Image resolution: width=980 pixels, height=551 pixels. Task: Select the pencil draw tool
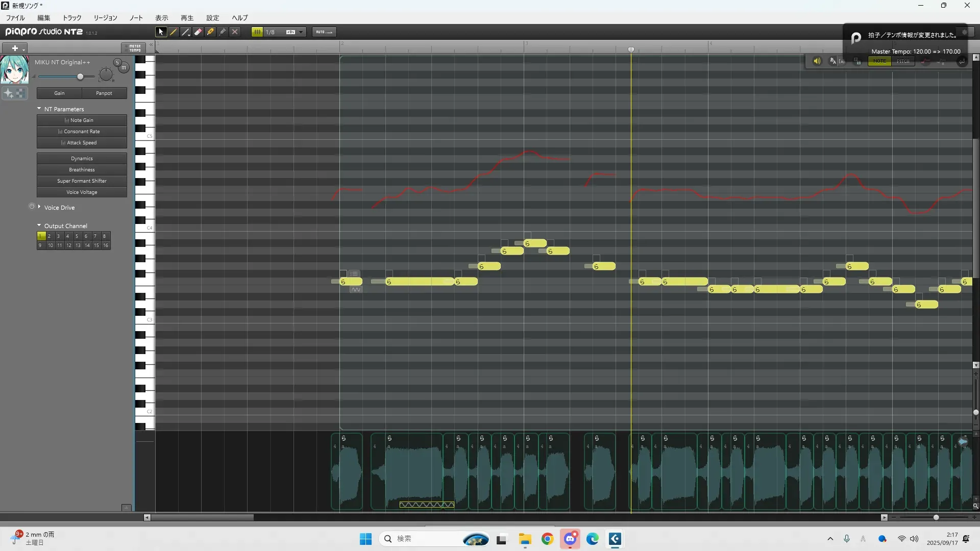174,32
